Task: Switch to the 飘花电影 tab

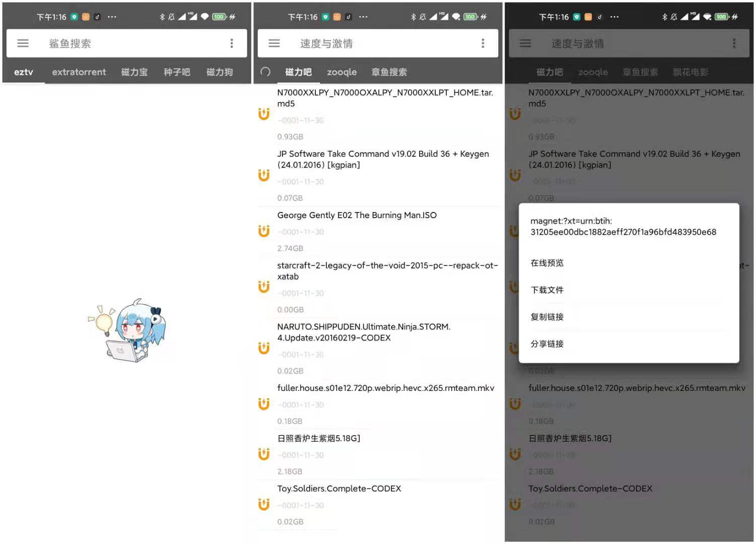Action: click(x=691, y=72)
